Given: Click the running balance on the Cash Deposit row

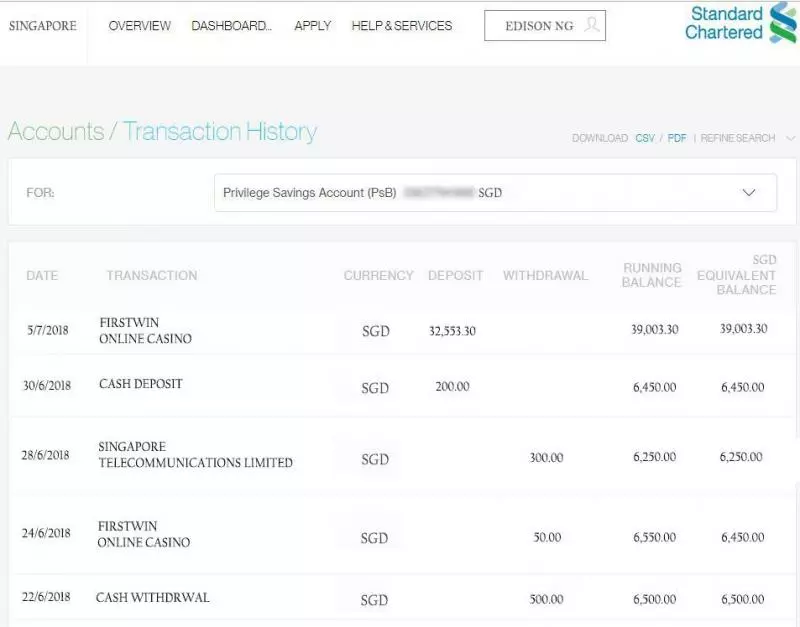Looking at the screenshot, I should click(x=655, y=387).
